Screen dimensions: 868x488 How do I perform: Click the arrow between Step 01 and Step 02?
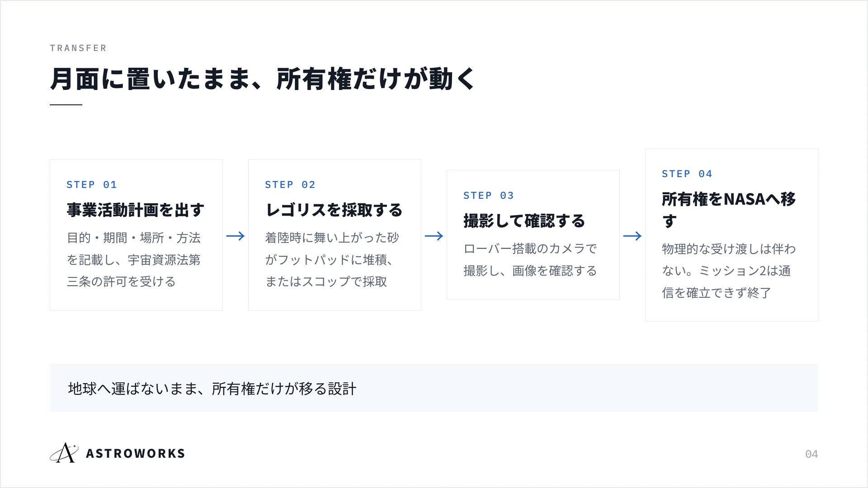[x=236, y=236]
